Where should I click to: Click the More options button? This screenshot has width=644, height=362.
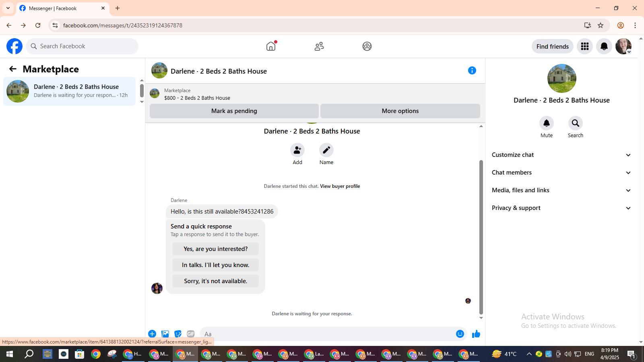point(400,111)
